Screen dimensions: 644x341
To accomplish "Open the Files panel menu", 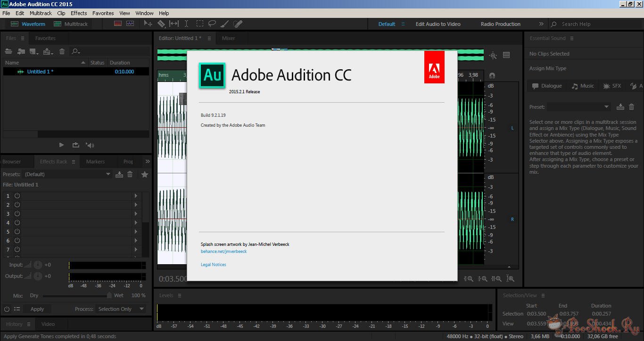I will tap(22, 38).
